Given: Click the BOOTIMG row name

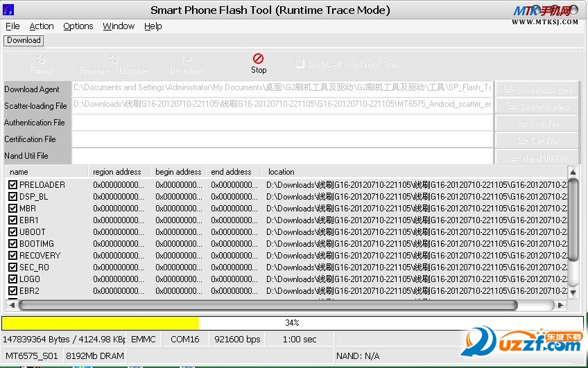Looking at the screenshot, I should click(x=37, y=243).
